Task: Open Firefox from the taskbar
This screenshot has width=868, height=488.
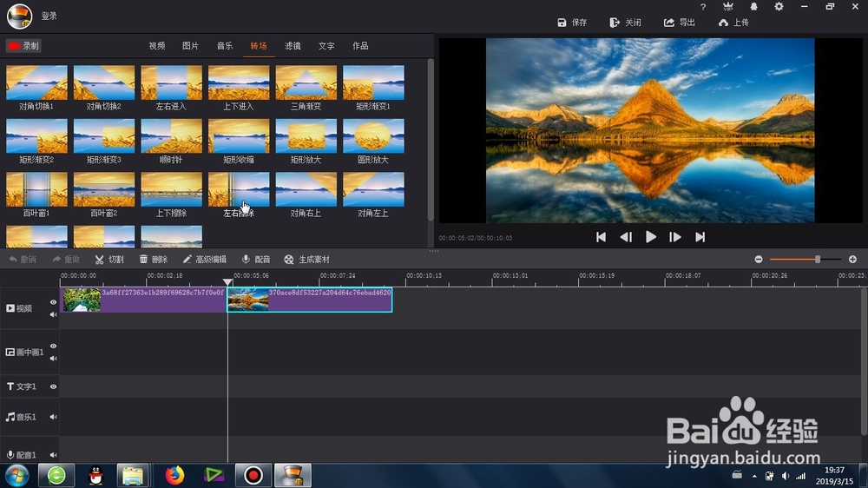Action: pos(174,475)
